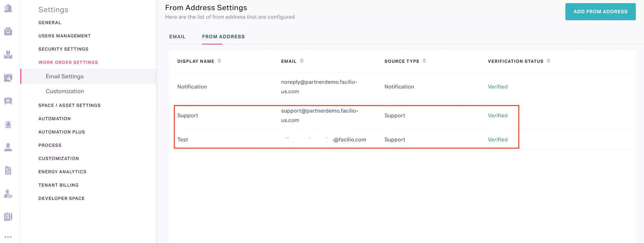Click Verified status in Test row
The width and height of the screenshot is (644, 243).
pos(498,140)
